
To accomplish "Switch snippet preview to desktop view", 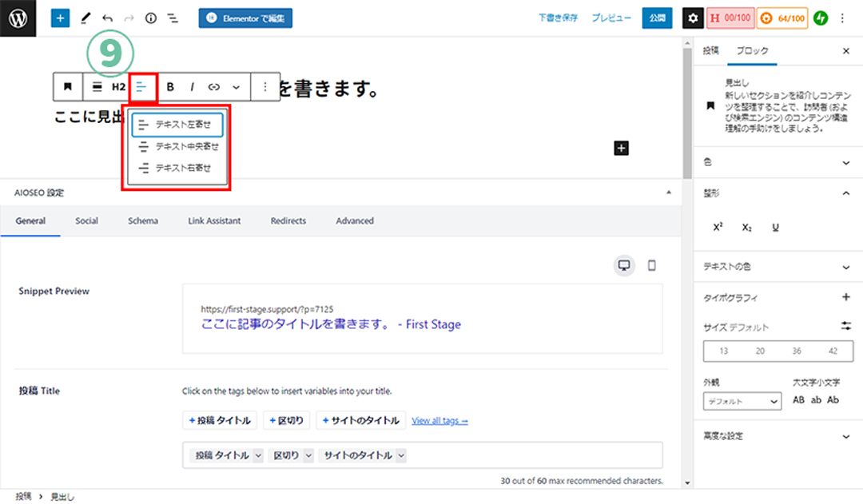I will [x=624, y=265].
